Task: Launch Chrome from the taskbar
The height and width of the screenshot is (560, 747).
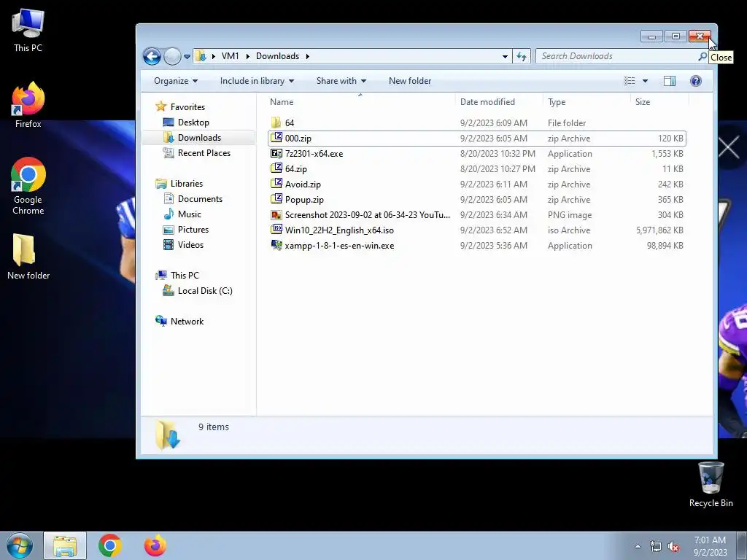Action: [x=110, y=545]
